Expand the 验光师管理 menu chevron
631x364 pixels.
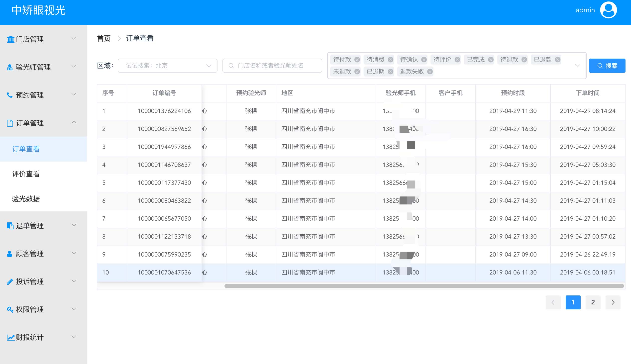click(74, 67)
